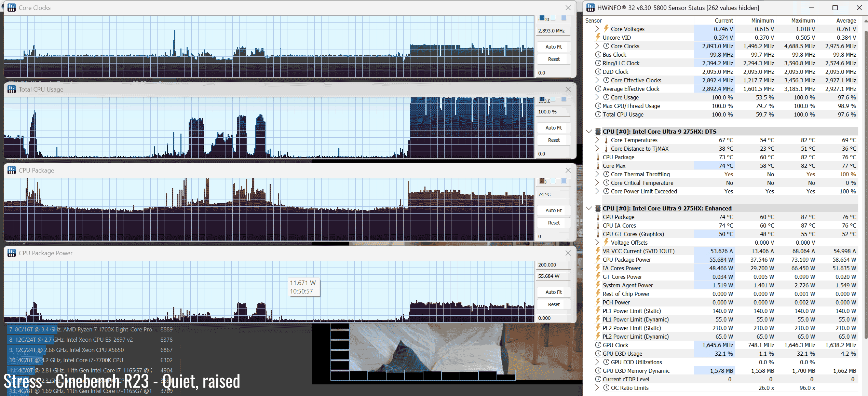Image resolution: width=868 pixels, height=396 pixels.
Task: Expand the Core Thermal Throttling row
Action: (597, 174)
